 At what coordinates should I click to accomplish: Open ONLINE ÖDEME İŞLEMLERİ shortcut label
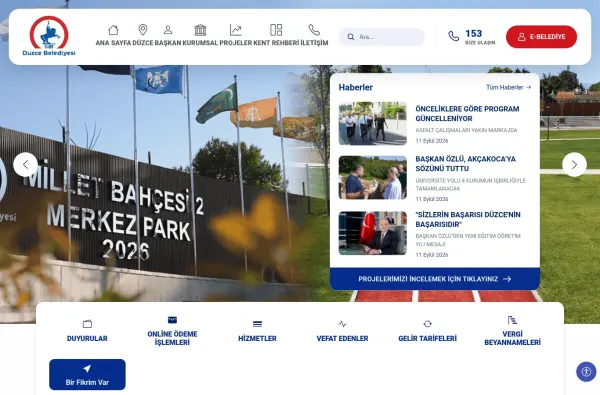[x=172, y=338]
